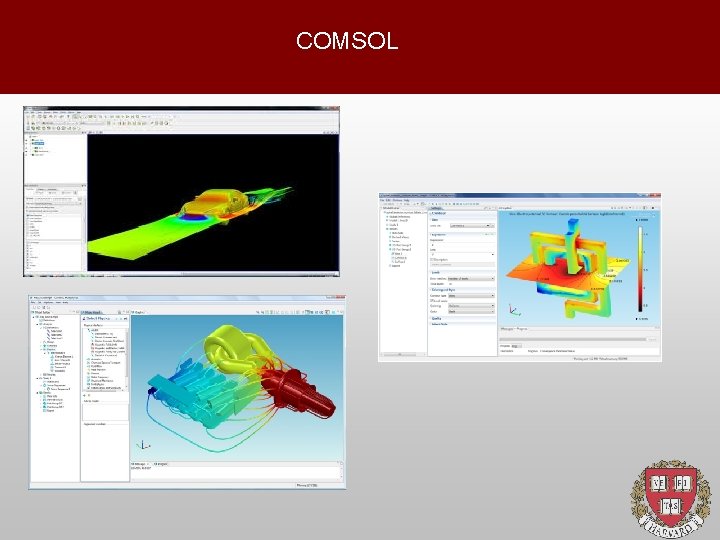The width and height of the screenshot is (720, 540).
Task: Select Derived Values node in tree
Action: (400, 237)
